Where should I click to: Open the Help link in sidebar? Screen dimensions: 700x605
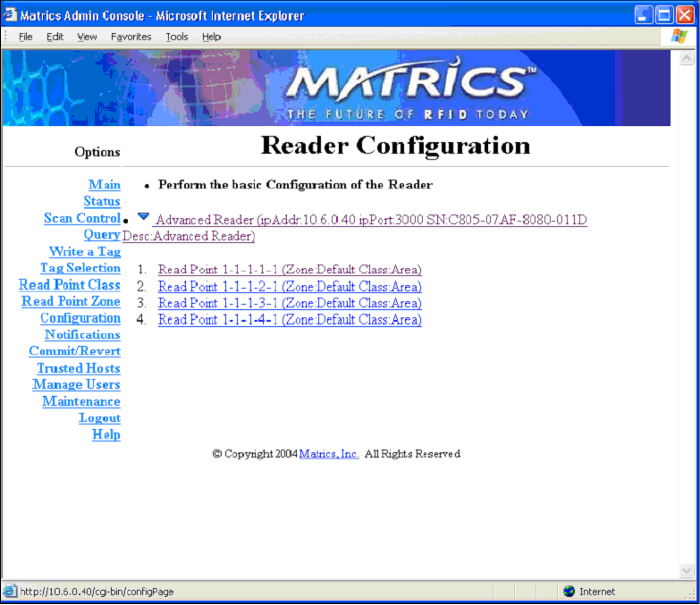[x=106, y=434]
